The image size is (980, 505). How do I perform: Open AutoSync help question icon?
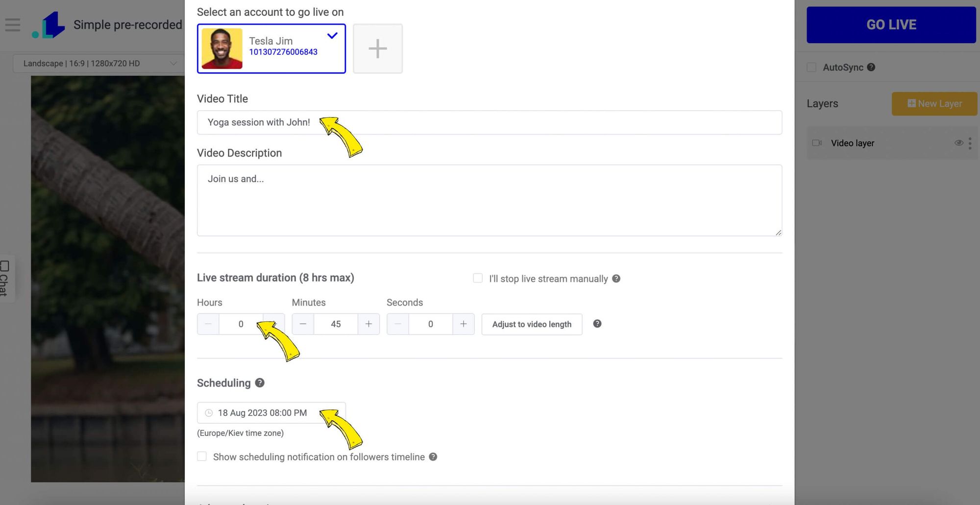[871, 67]
